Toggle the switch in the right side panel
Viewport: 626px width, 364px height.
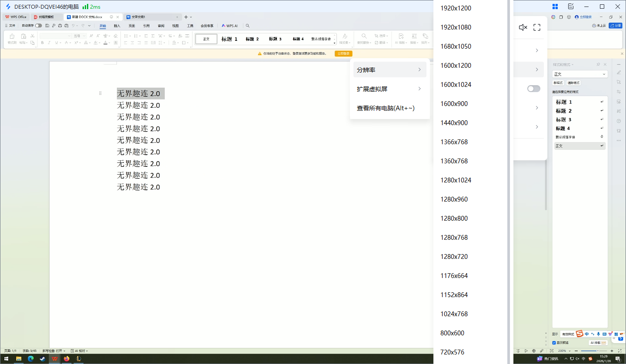pos(533,88)
